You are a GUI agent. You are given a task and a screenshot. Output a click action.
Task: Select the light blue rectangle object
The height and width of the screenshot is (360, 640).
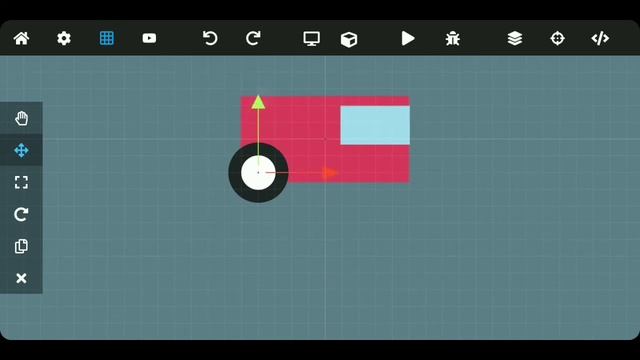(375, 125)
